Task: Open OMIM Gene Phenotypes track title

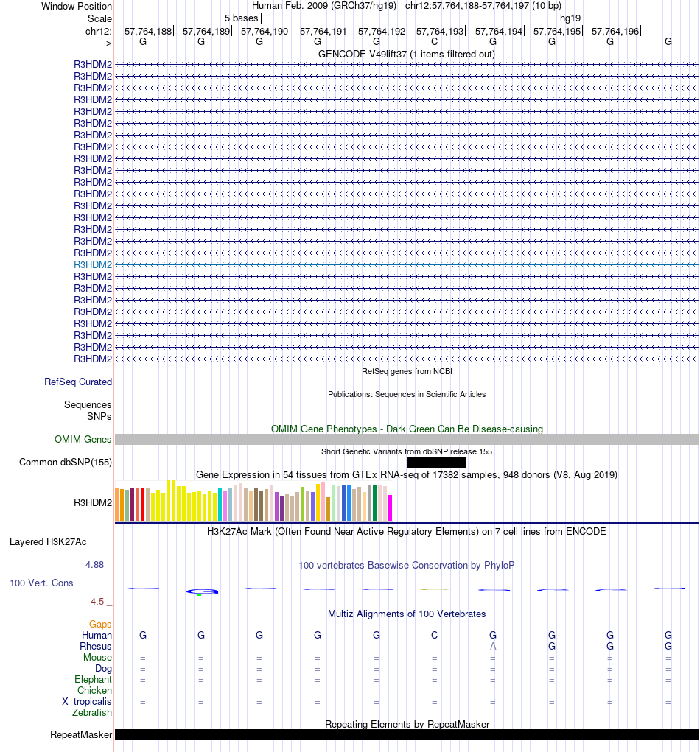Action: coord(407,429)
